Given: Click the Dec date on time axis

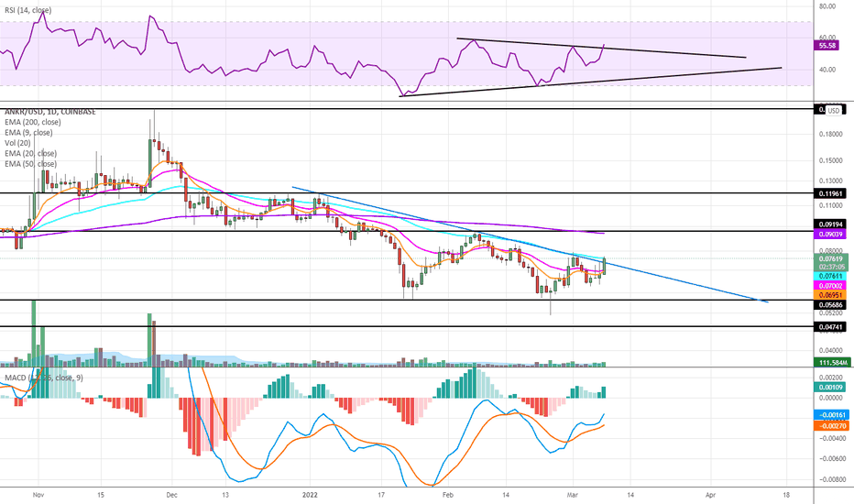Looking at the screenshot, I should 171,495.
